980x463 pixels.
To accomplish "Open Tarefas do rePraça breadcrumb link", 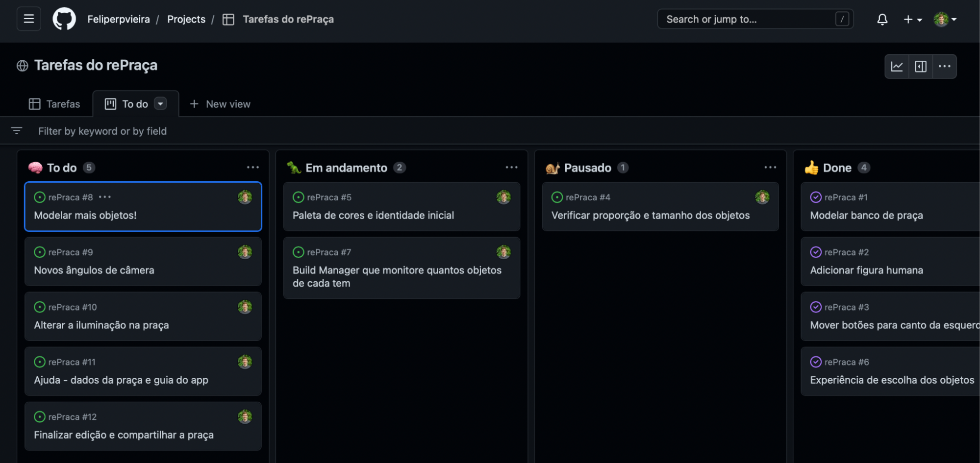I will [x=288, y=19].
